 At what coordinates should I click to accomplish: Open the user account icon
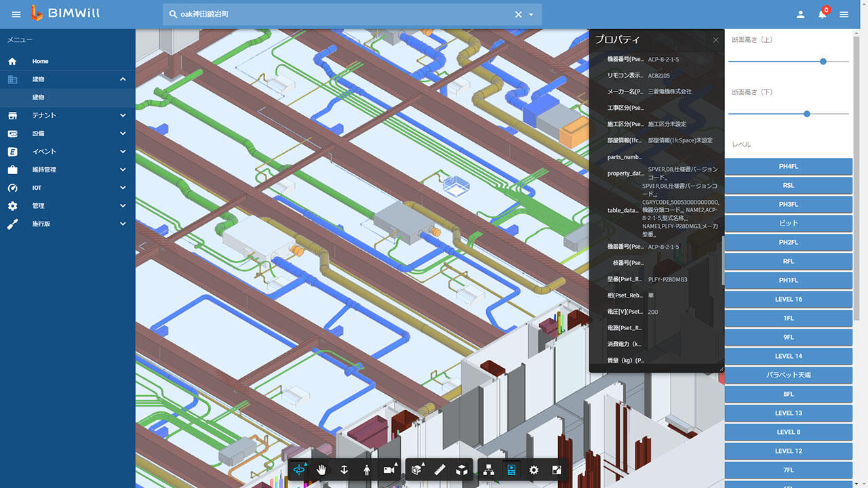(800, 14)
